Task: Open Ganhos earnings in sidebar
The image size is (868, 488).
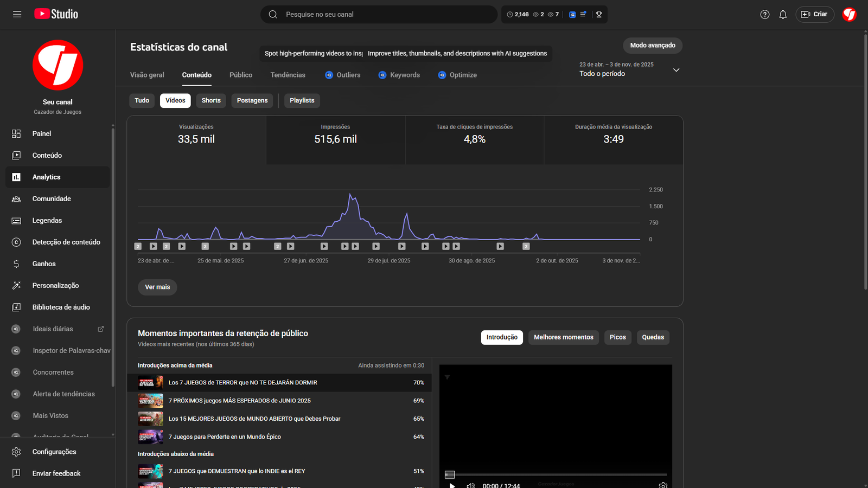Action: (44, 264)
